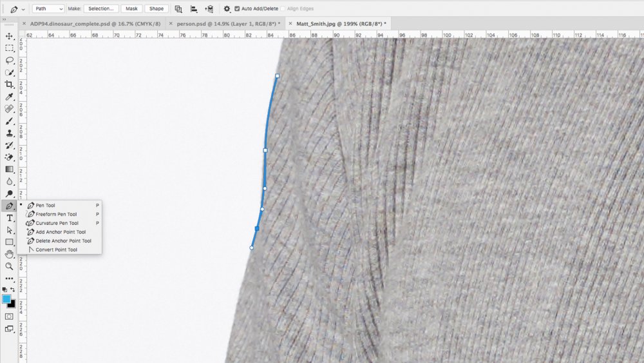Select the Path Selection tool

coord(9,230)
